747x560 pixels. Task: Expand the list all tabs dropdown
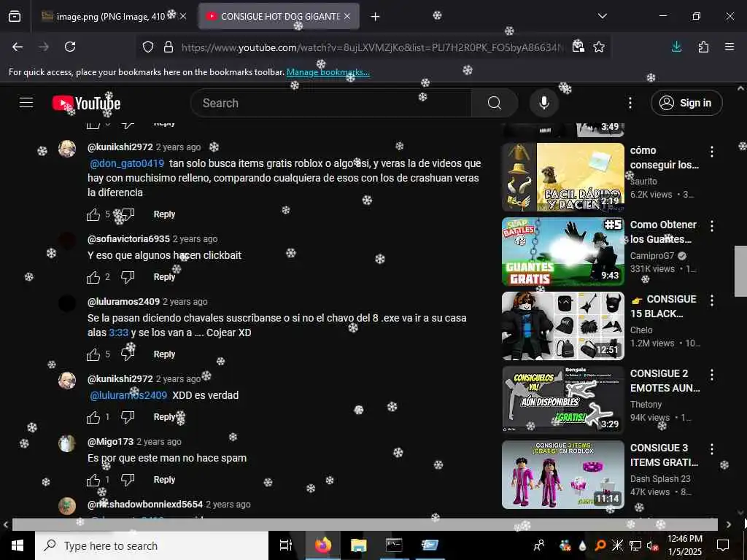click(602, 16)
